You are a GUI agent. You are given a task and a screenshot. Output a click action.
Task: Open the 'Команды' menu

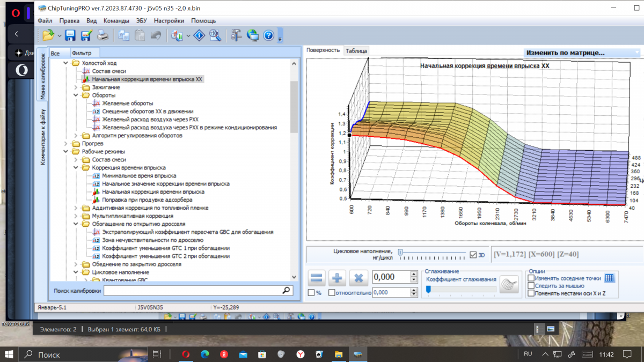tap(116, 21)
